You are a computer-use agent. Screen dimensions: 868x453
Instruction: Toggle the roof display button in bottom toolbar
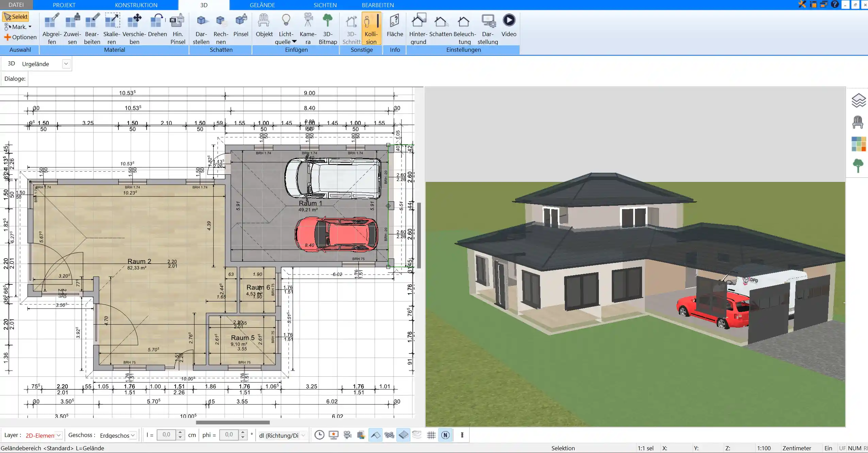pos(375,435)
